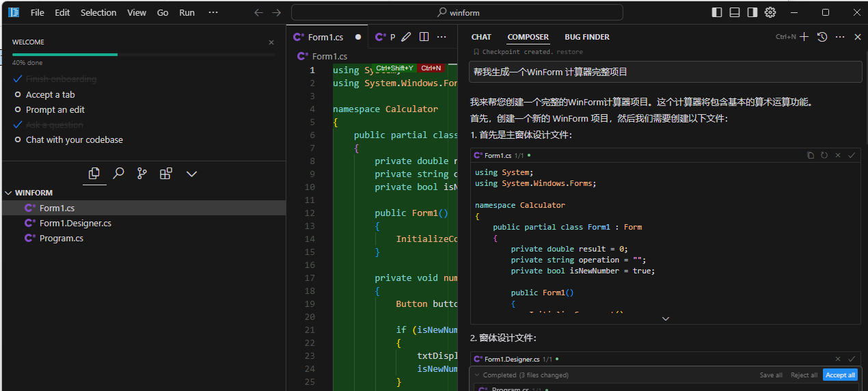This screenshot has height=391, width=868.
Task: Open the Selection menu
Action: click(98, 12)
